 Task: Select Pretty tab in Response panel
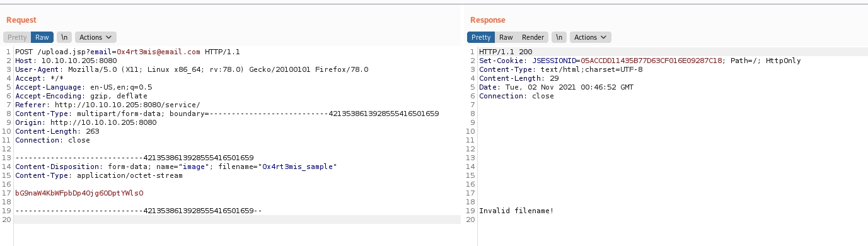481,37
